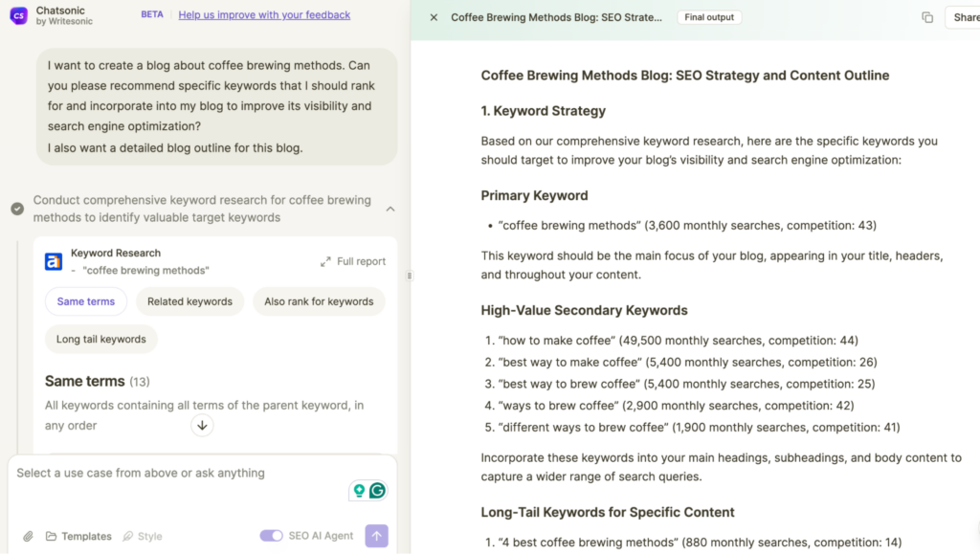
Task: Click the Keyword Research tool icon
Action: [x=54, y=261]
